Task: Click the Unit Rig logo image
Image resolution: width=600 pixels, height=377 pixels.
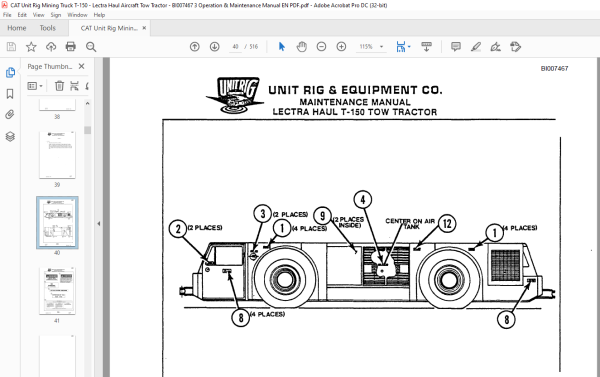Action: pos(235,95)
